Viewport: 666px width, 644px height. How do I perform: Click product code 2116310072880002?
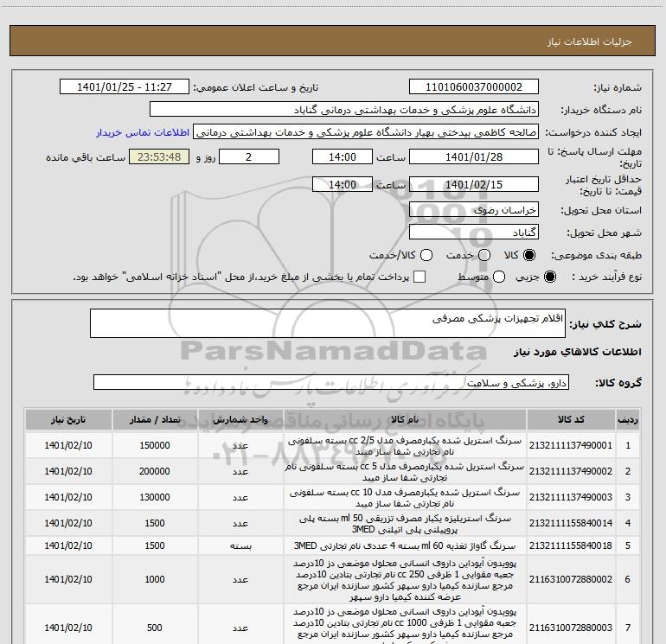point(571,579)
